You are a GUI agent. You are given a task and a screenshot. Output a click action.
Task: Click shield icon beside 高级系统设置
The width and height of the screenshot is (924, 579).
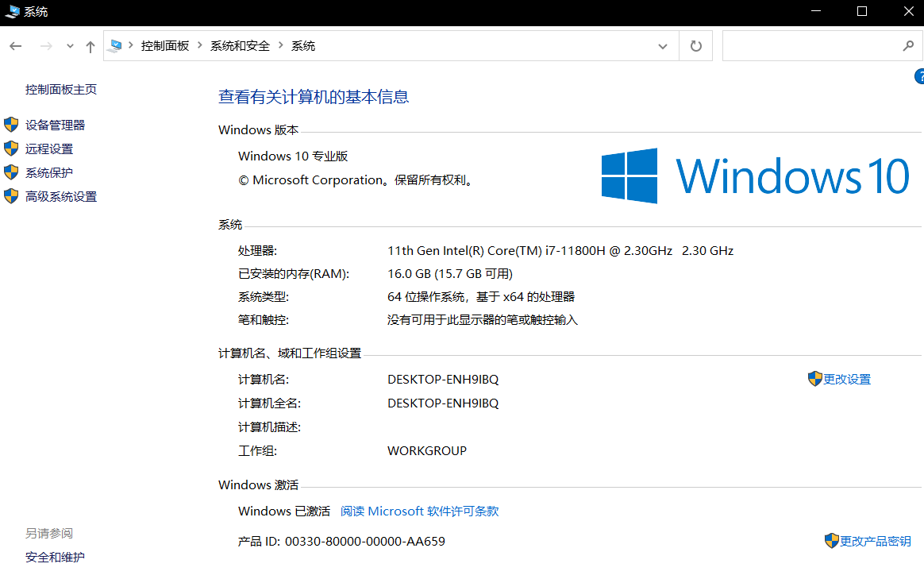tap(11, 196)
